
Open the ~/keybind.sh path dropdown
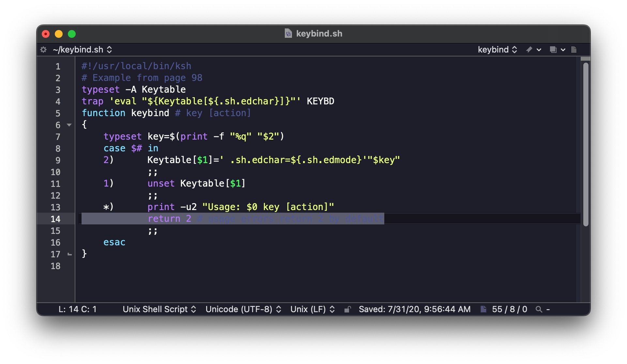click(83, 50)
